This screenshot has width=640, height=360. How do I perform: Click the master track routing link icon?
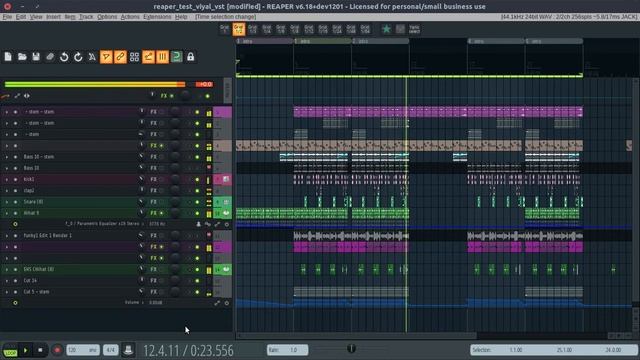[x=17, y=96]
